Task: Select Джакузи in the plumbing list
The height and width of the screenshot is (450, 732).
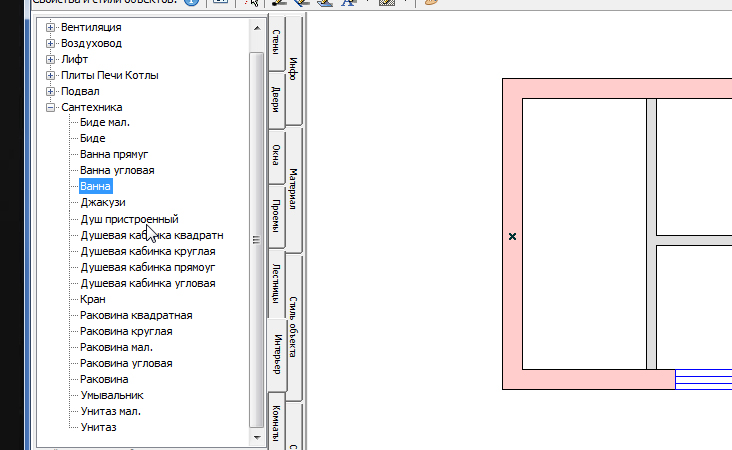Action: click(103, 203)
